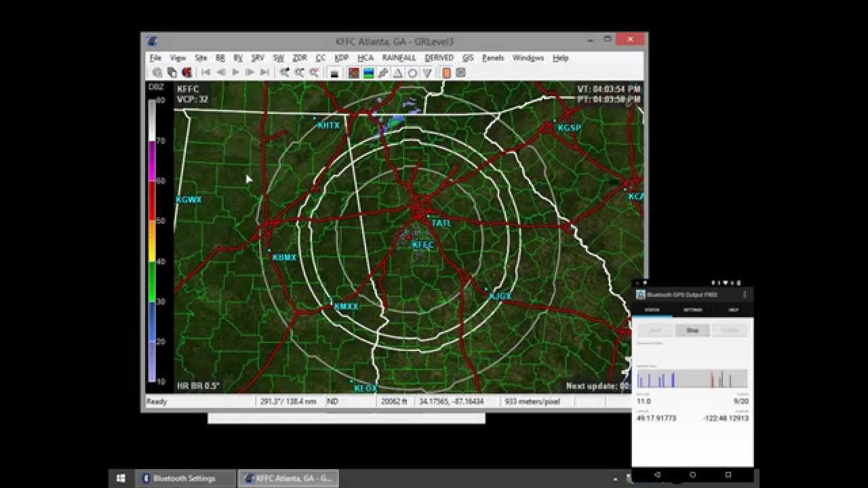Image resolution: width=868 pixels, height=488 pixels.
Task: Select the KHTX radar site label
Action: pyautogui.click(x=329, y=126)
